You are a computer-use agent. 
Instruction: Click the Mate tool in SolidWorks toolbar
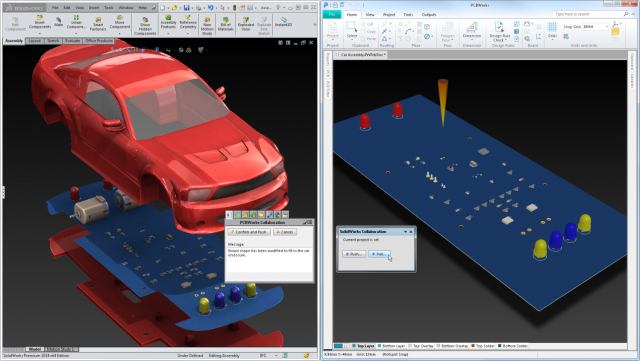[x=59, y=22]
